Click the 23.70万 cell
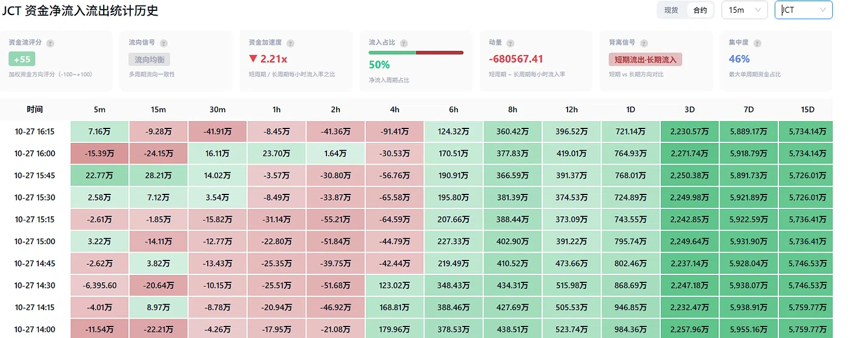The image size is (868, 338). 276,153
